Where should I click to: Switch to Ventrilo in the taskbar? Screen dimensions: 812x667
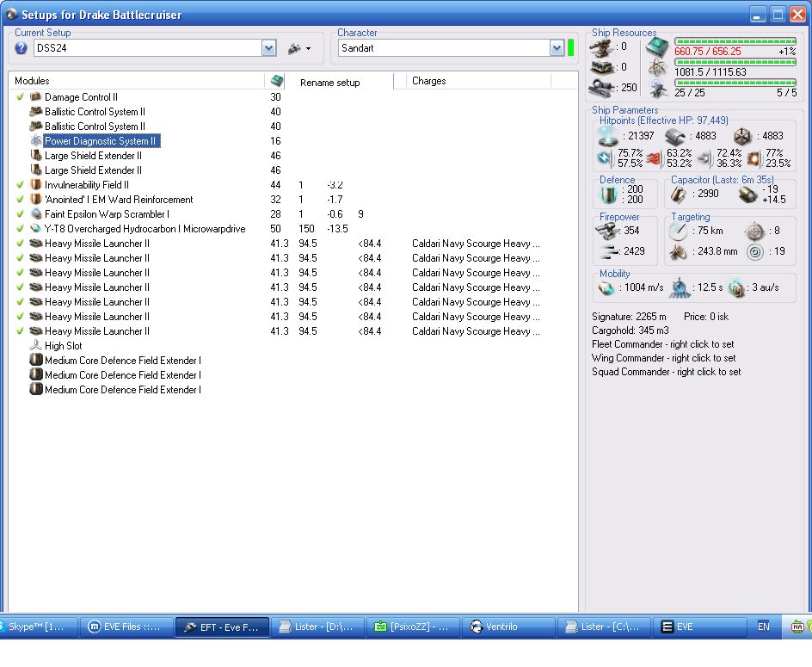tap(508, 627)
